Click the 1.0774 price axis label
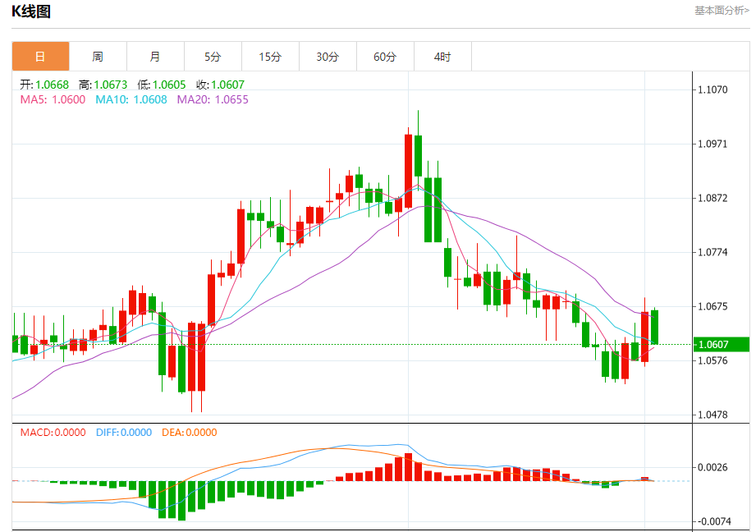Image resolution: width=756 pixels, height=532 pixels. pyautogui.click(x=713, y=252)
